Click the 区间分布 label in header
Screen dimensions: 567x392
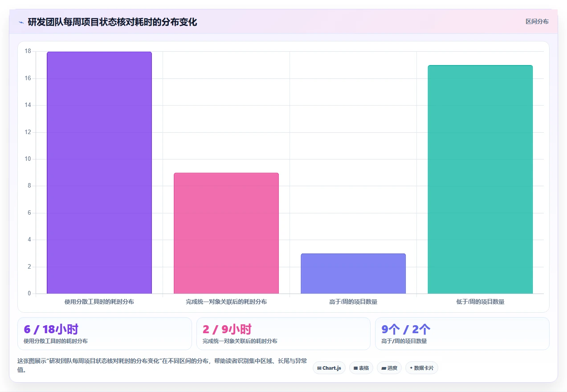pyautogui.click(x=537, y=21)
